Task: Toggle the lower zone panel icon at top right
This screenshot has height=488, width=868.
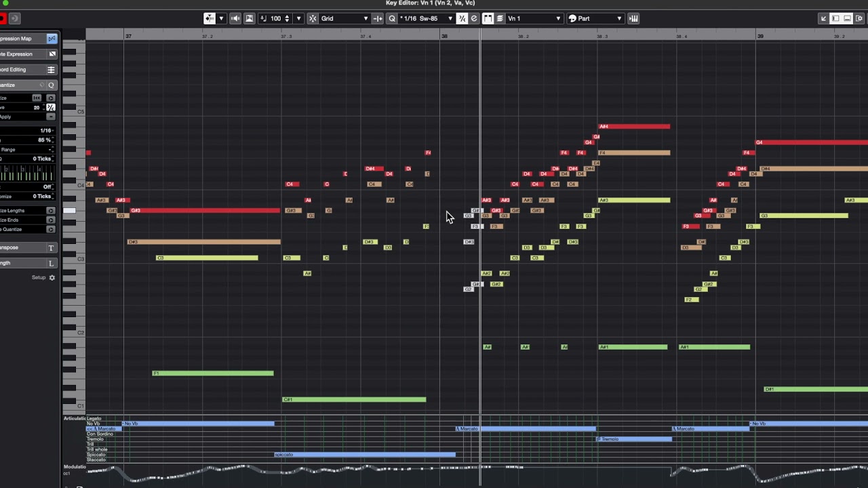Action: pyautogui.click(x=848, y=18)
